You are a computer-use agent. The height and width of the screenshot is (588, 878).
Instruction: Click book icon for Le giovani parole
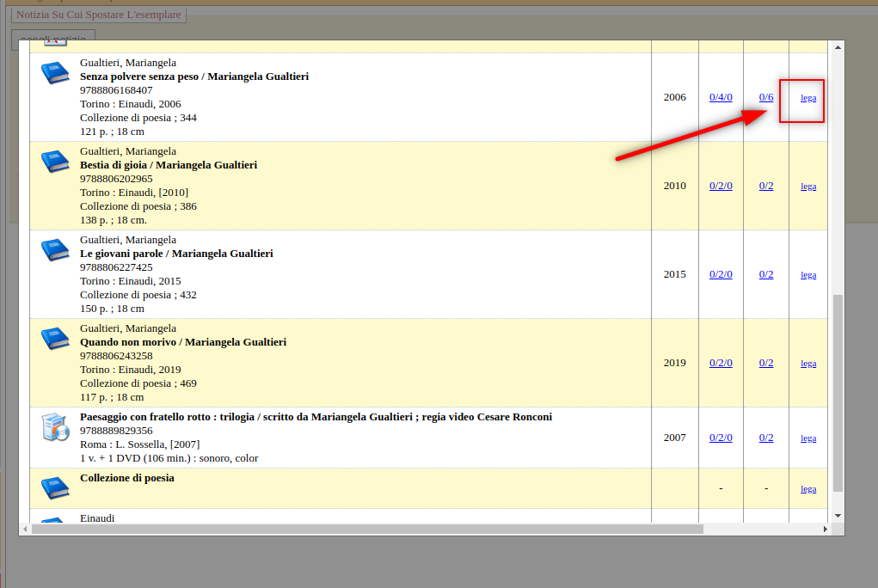tap(55, 251)
